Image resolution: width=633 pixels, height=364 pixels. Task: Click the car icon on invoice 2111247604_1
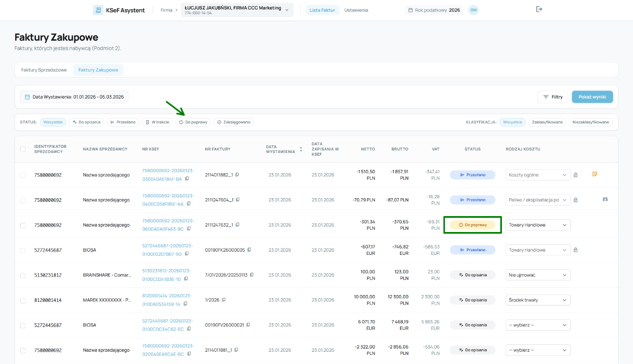(605, 199)
